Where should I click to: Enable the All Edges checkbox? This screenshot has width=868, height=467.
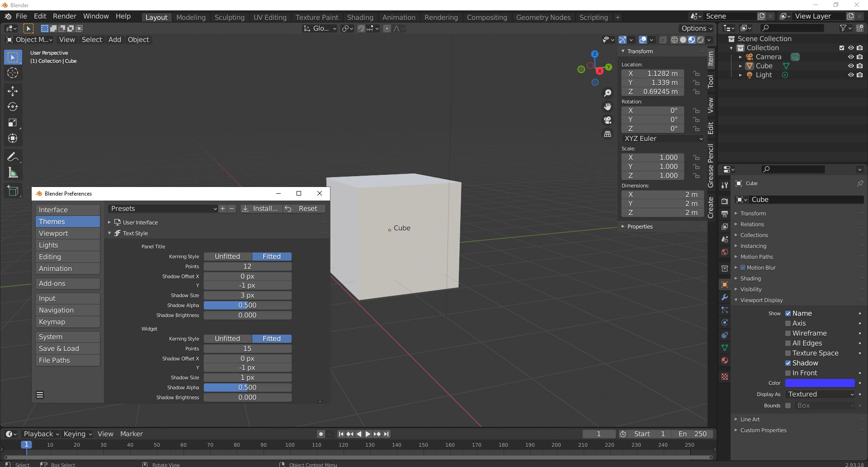point(788,343)
